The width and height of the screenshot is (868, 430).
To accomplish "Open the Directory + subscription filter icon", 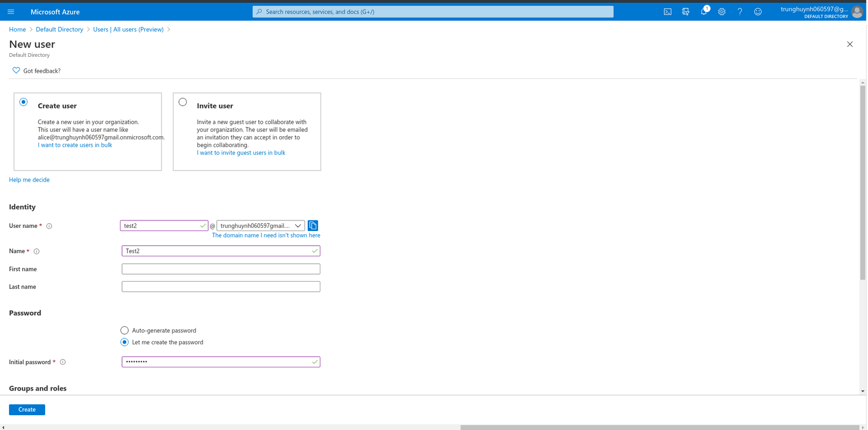I will coord(685,12).
